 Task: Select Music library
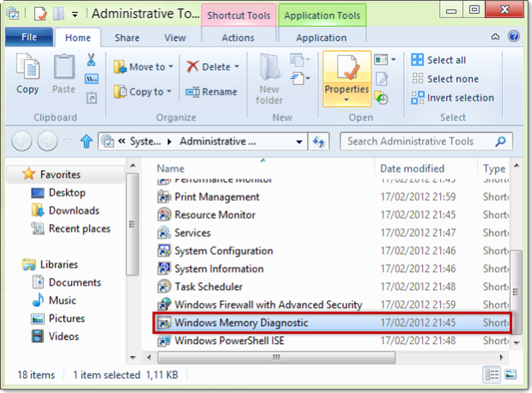click(54, 301)
